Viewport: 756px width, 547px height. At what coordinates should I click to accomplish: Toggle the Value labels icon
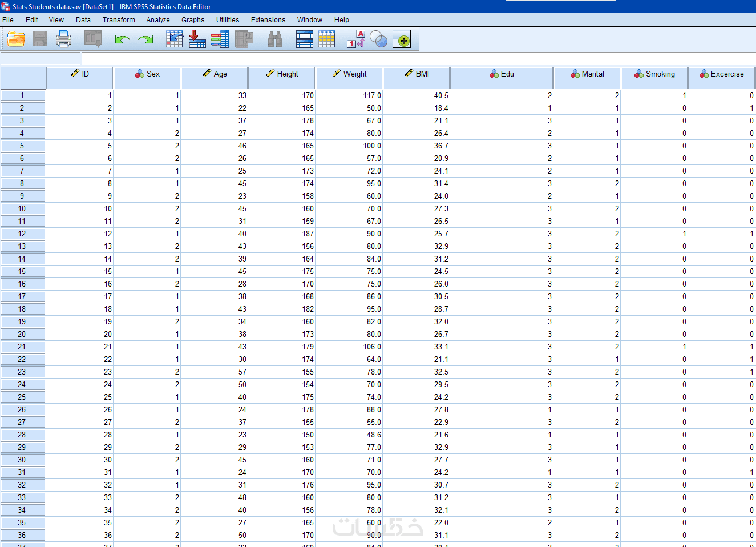(x=356, y=39)
